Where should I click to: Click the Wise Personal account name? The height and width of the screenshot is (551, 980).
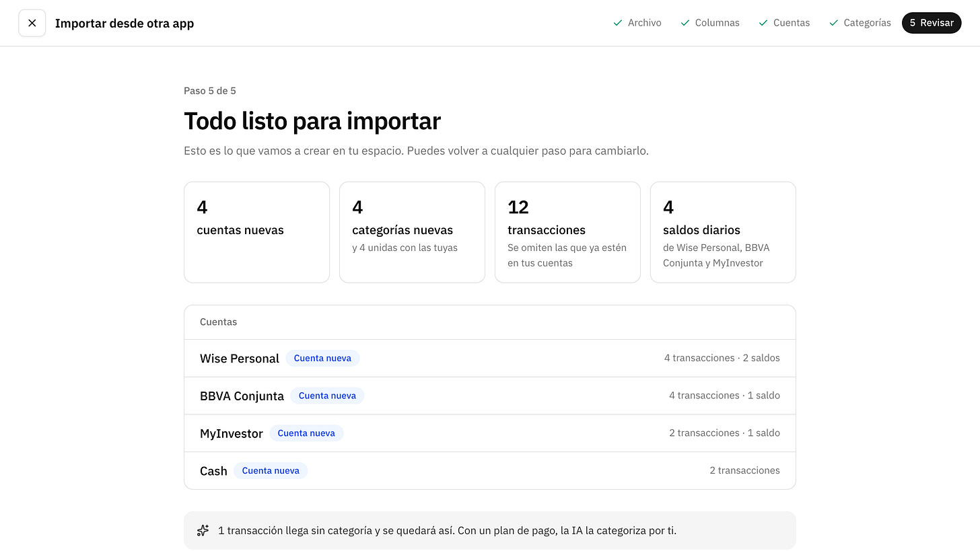[x=240, y=359]
